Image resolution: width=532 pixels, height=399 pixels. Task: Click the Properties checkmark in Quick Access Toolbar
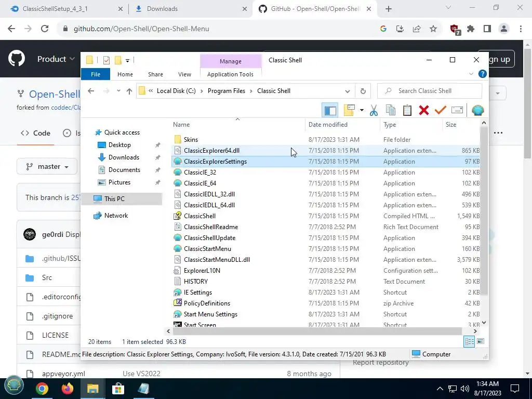click(107, 60)
